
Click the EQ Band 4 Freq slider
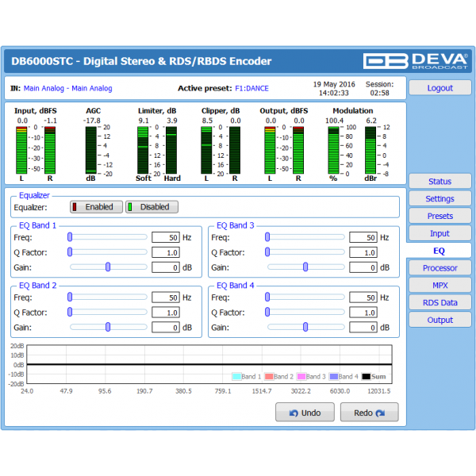coord(305,297)
